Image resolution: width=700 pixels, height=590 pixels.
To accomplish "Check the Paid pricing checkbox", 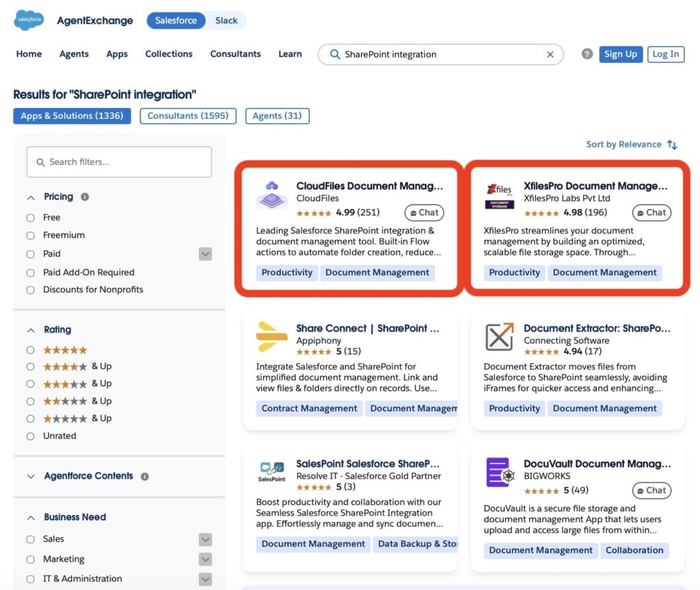I will tap(30, 254).
